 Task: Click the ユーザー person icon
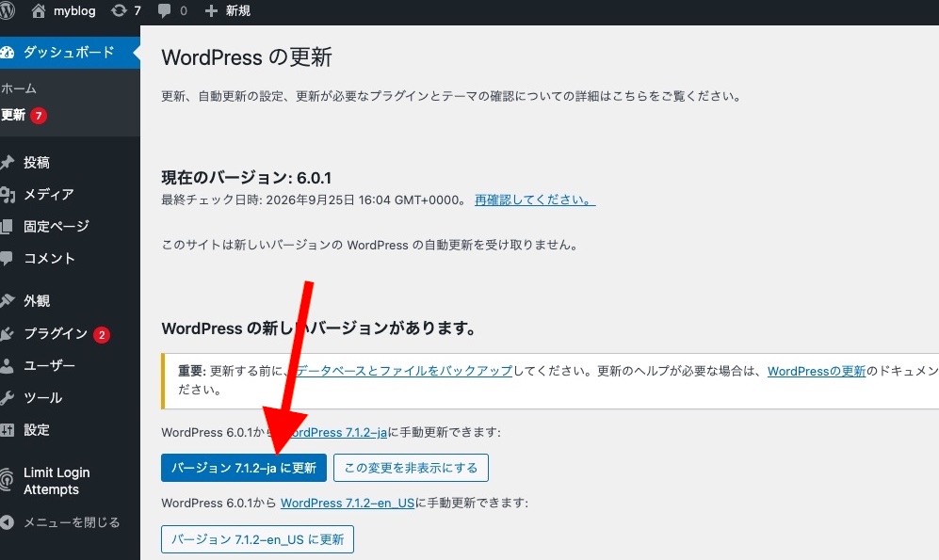7,365
